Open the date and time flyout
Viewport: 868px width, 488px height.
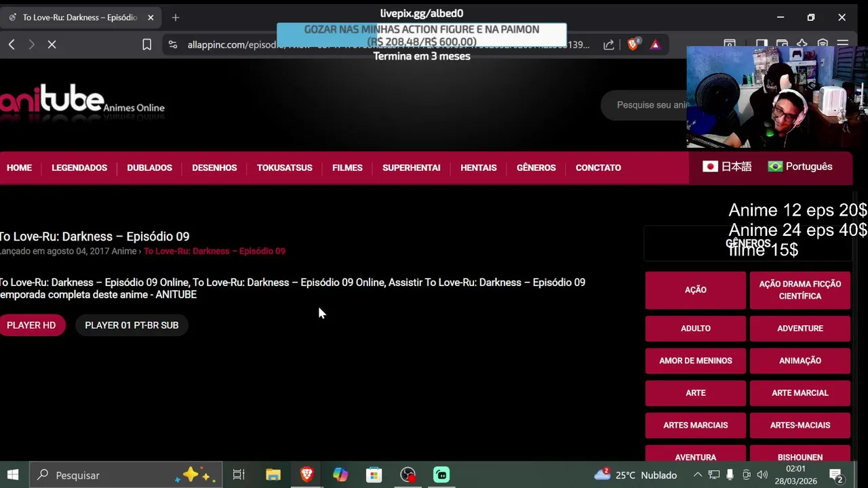795,475
